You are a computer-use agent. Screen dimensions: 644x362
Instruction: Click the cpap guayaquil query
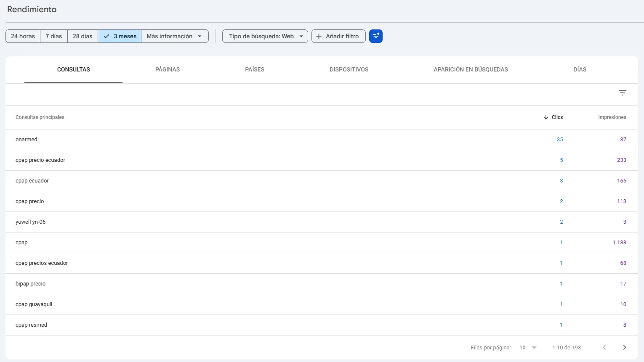pyautogui.click(x=34, y=304)
